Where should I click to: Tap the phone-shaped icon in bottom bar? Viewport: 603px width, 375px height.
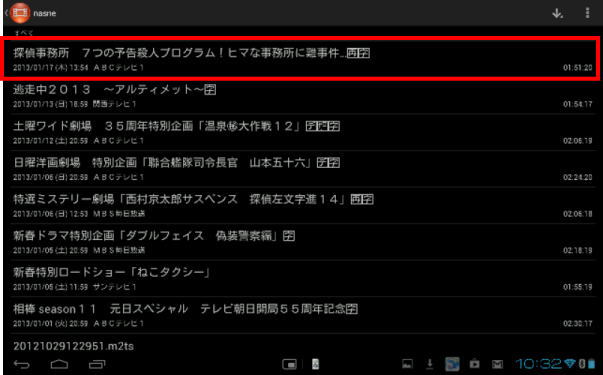tap(315, 364)
